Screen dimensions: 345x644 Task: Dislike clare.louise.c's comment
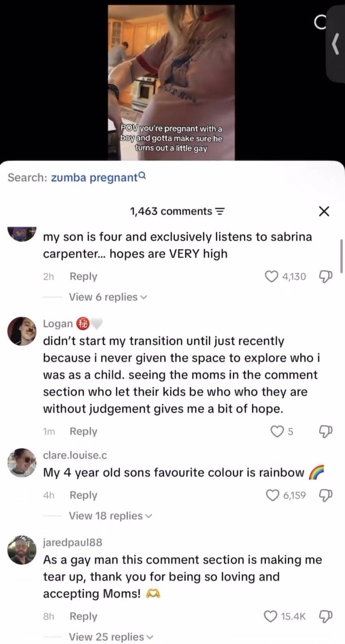pos(326,495)
